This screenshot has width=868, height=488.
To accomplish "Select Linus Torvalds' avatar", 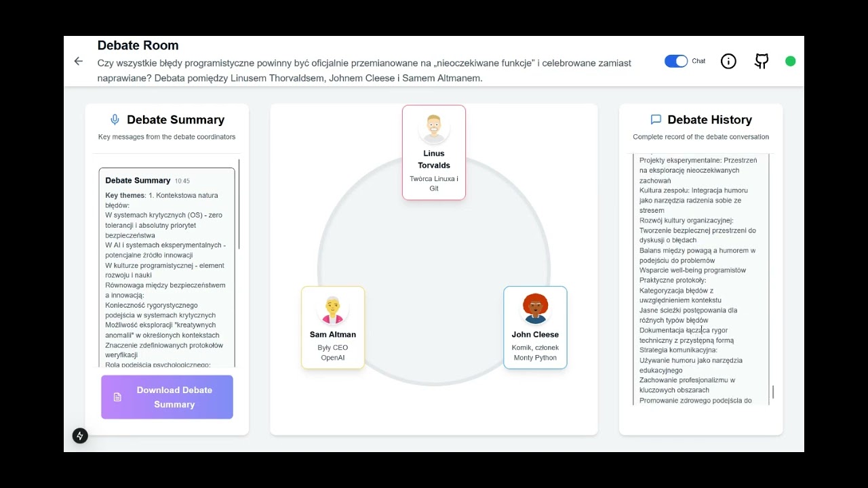I will click(434, 129).
